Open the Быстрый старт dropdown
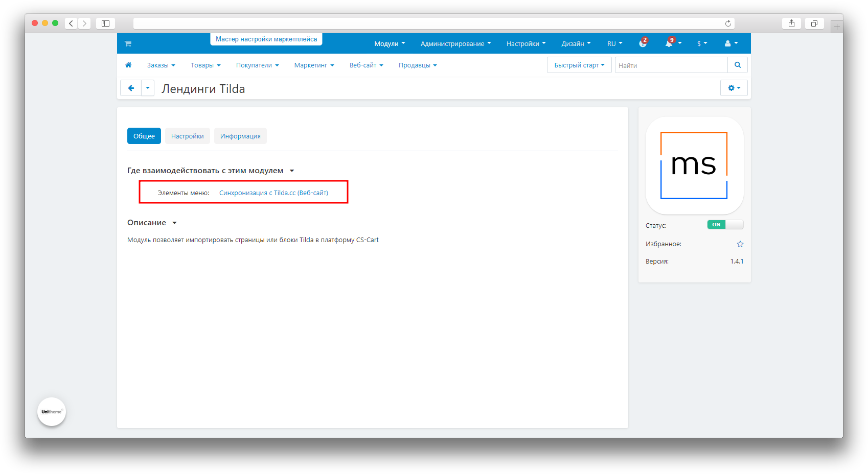The width and height of the screenshot is (868, 474). 579,65
